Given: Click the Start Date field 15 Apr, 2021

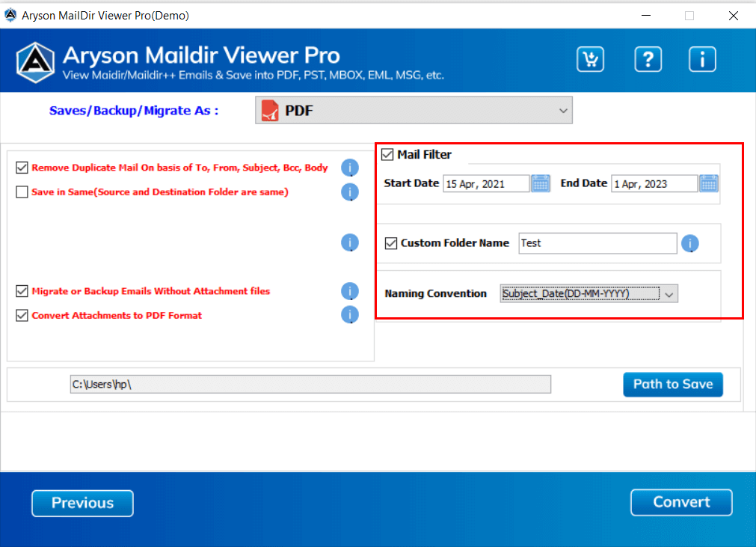Looking at the screenshot, I should coord(486,184).
